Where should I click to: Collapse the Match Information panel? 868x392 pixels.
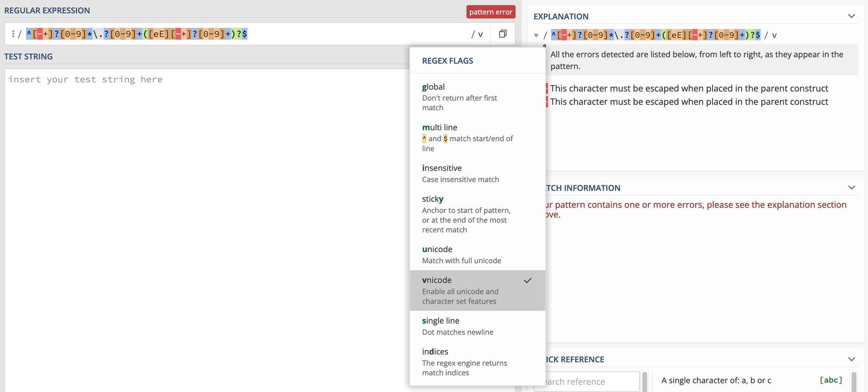pos(851,187)
